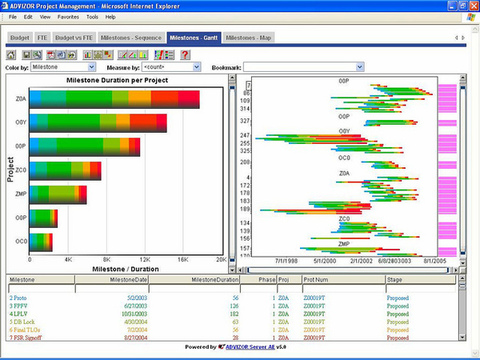Click the MilestoneDate column header

click(112, 280)
